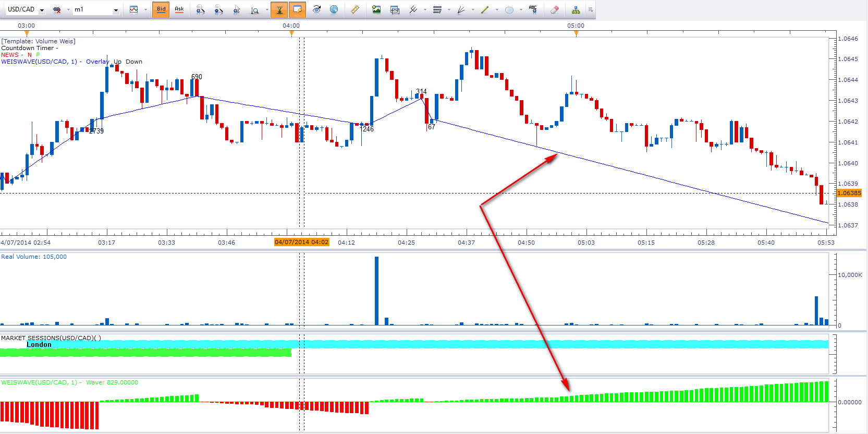This screenshot has height=434, width=868.
Task: Expand the ellipse shape dropdown arrow
Action: (x=521, y=9)
